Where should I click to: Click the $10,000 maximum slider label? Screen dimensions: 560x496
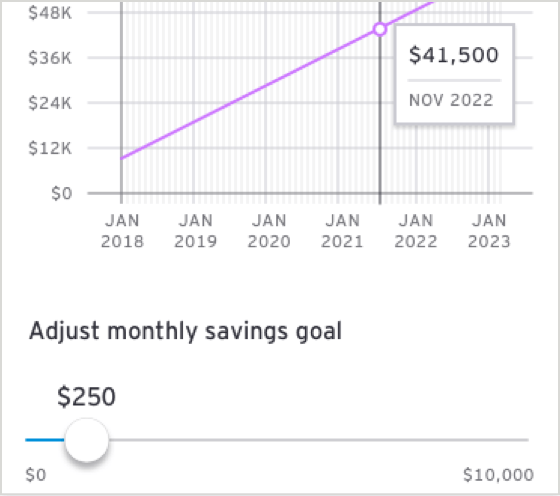click(x=498, y=475)
